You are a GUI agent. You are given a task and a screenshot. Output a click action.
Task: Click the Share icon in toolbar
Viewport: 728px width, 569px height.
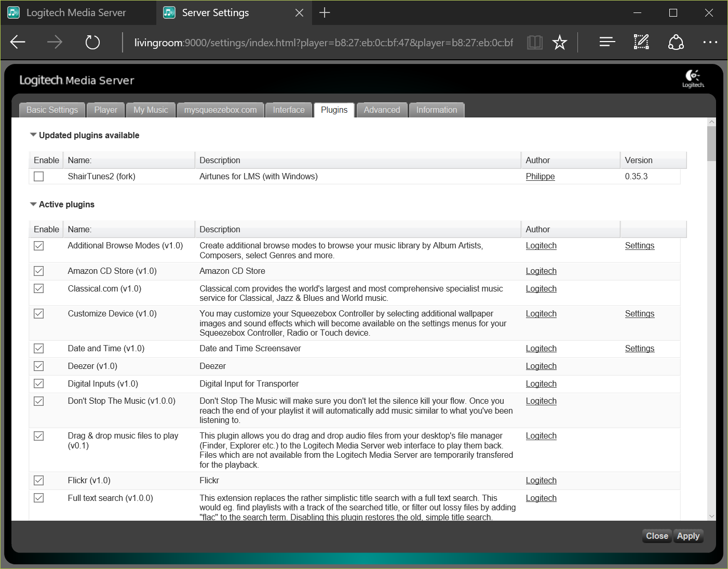tap(676, 42)
